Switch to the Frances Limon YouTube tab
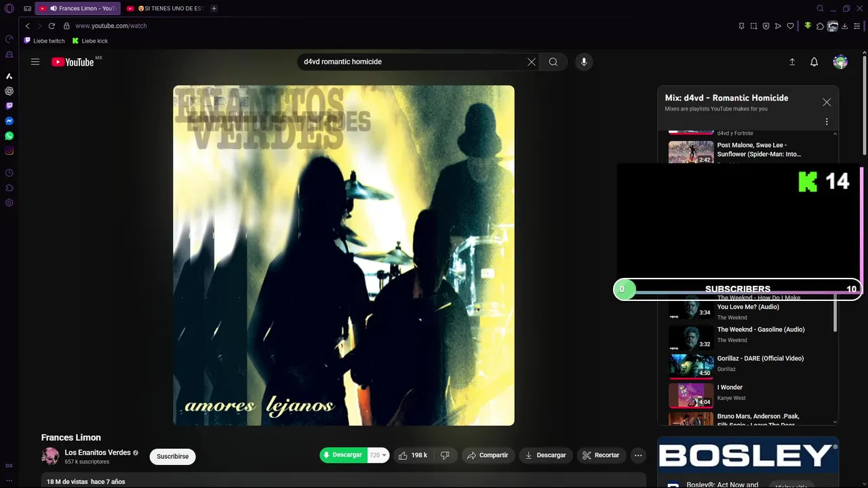 [77, 8]
